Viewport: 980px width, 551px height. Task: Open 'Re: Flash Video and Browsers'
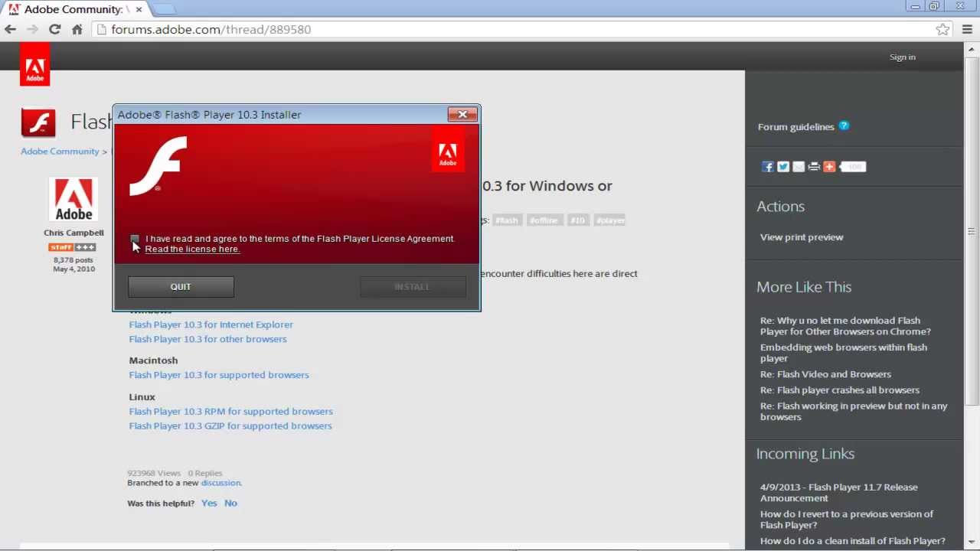pos(825,374)
